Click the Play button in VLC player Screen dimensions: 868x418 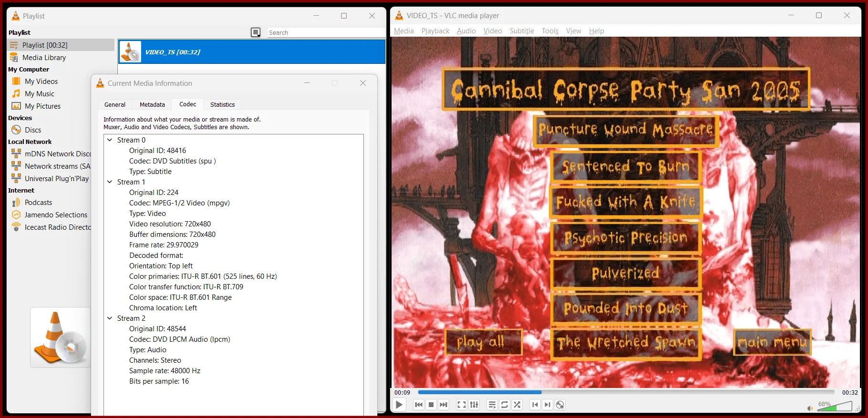click(x=399, y=405)
